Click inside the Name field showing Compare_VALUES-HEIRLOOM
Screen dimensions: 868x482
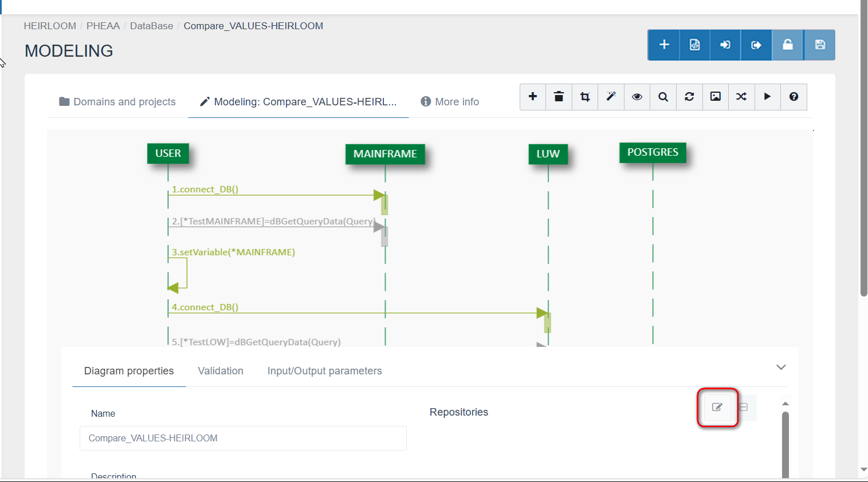(x=243, y=438)
